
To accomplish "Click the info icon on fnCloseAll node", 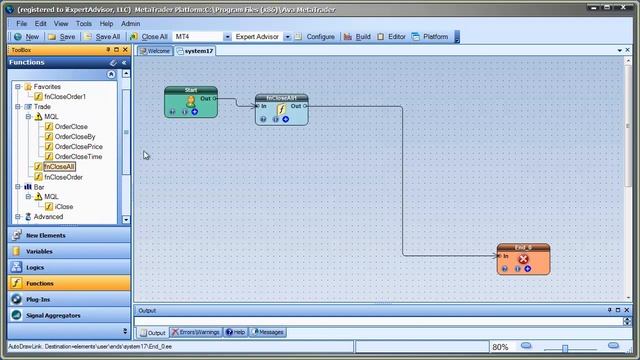I will (276, 119).
